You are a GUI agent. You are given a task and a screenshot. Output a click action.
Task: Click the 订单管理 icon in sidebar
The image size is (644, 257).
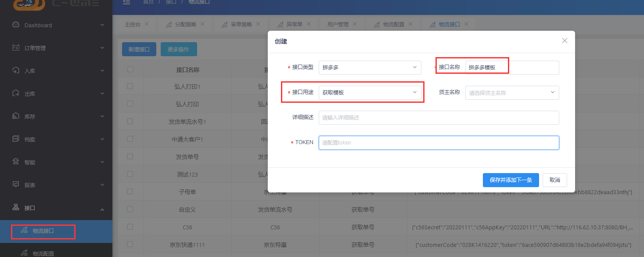(x=16, y=48)
